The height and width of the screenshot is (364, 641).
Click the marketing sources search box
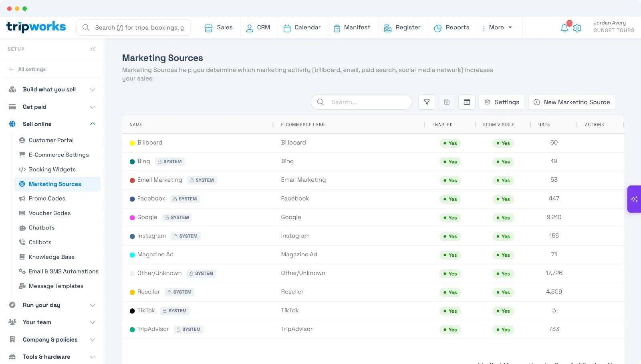click(x=361, y=102)
